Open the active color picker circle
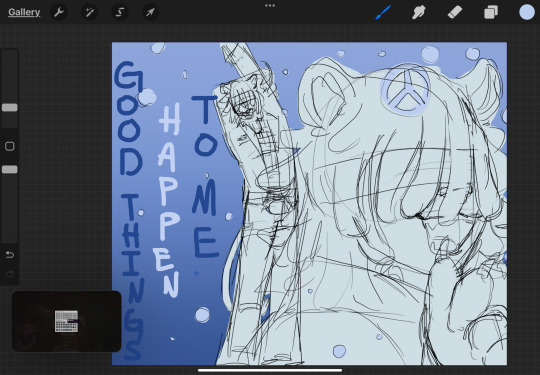The width and height of the screenshot is (540, 375). coord(527,12)
